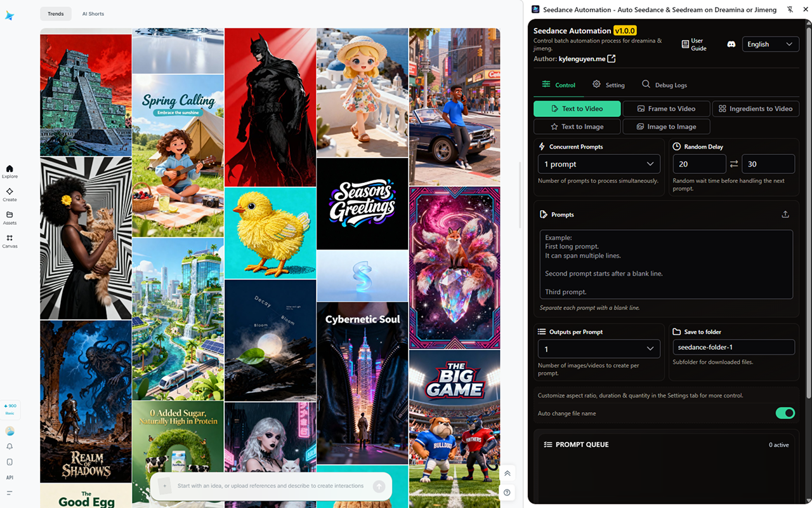Select the Frame to Video mode
The width and height of the screenshot is (812, 508).
[x=666, y=109]
